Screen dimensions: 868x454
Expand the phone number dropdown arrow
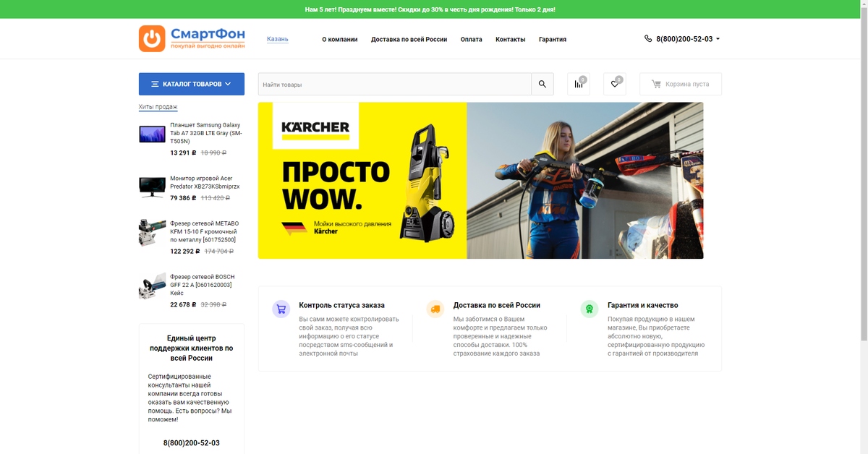[x=718, y=39]
